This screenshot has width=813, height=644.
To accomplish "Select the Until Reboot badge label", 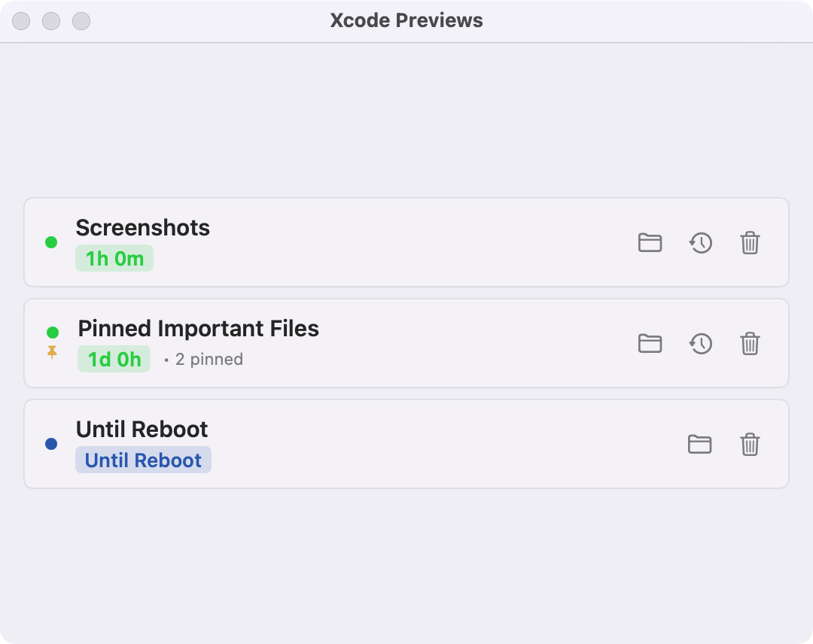I will tap(143, 460).
